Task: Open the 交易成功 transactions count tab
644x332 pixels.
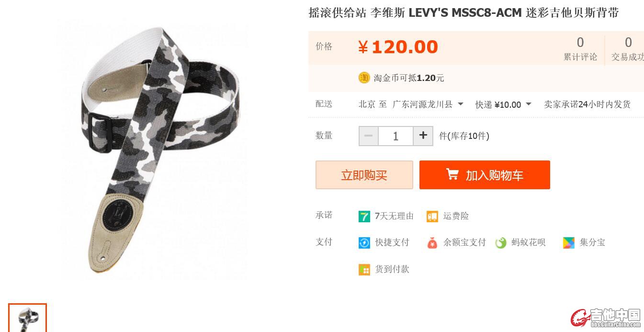Action: pyautogui.click(x=627, y=49)
